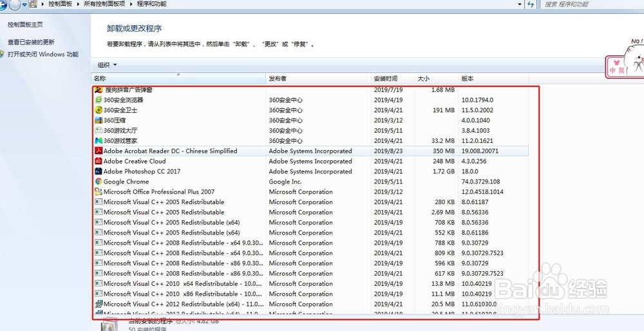Image resolution: width=644 pixels, height=331 pixels.
Task: Click the 搜狗拼音广告弹窗 program icon
Action: pos(99,90)
